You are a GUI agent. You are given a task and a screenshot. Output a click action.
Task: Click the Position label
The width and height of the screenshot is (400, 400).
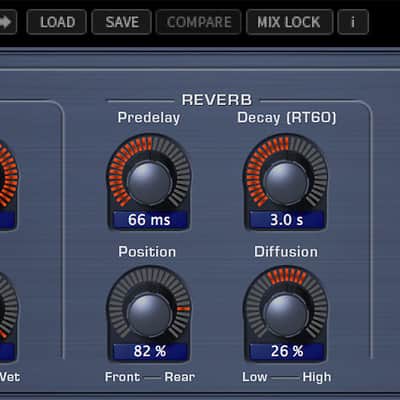click(x=147, y=252)
